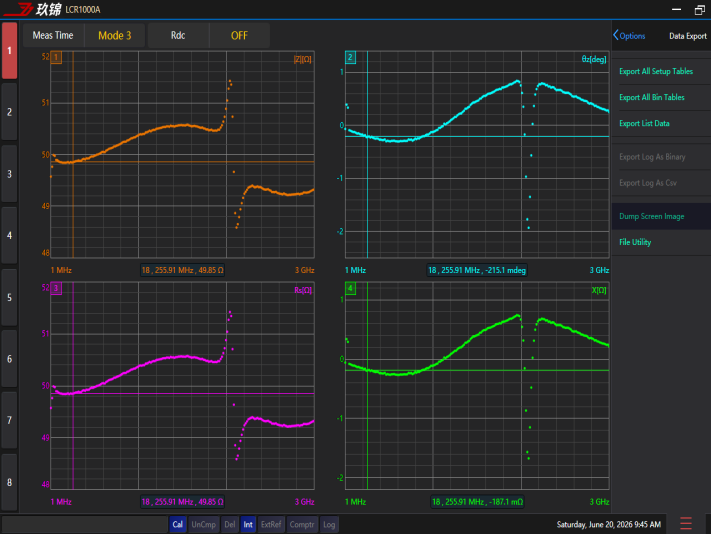Click the status bar message field
The height and width of the screenshot is (534, 711).
point(85,524)
